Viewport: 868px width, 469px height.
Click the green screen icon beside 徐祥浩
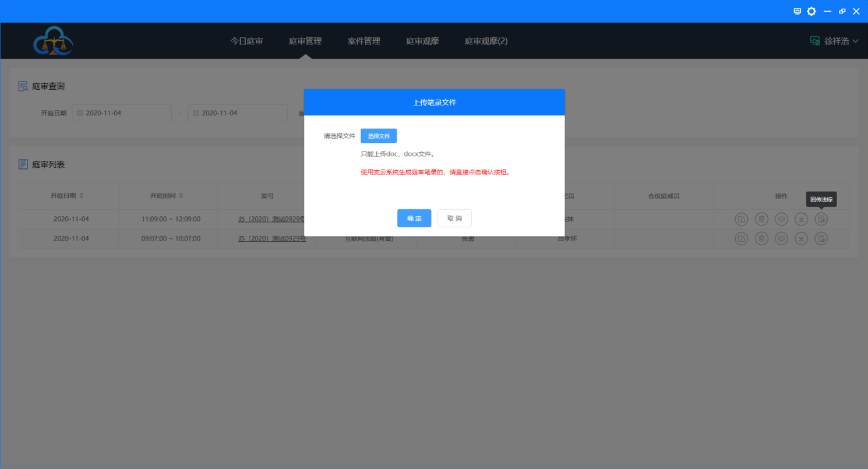tap(815, 41)
